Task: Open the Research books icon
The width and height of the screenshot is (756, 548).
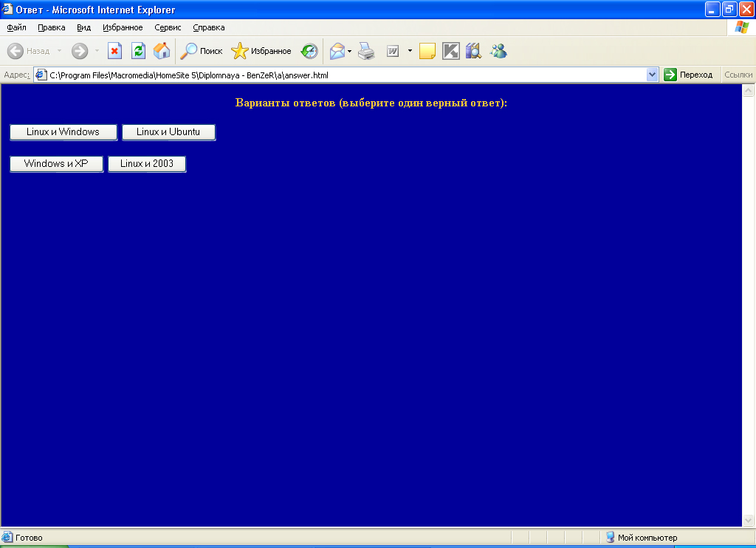Action: coord(473,51)
